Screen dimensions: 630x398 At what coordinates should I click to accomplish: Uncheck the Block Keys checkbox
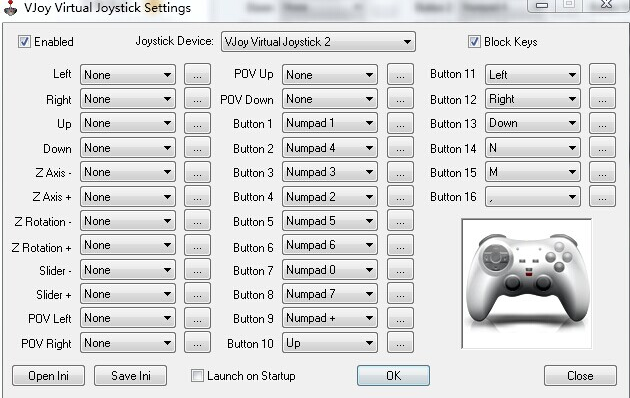point(474,41)
